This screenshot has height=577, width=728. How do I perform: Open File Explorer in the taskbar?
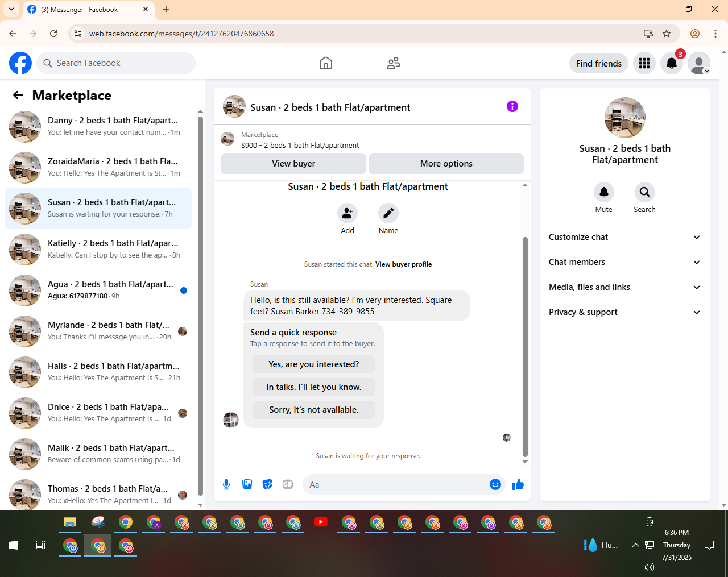point(69,522)
